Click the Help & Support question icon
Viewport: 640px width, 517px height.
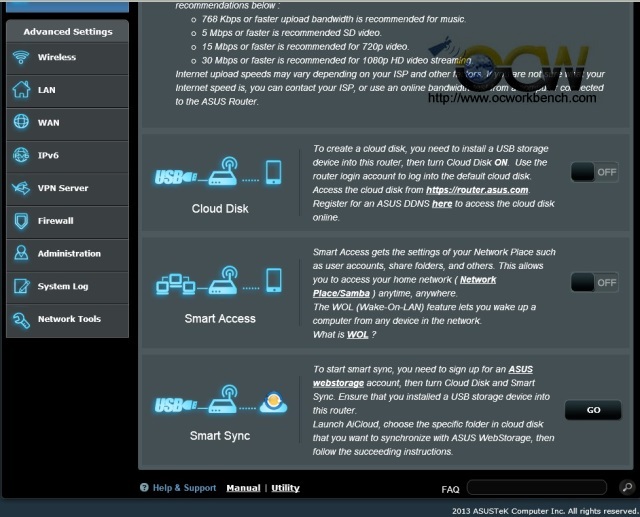click(x=144, y=487)
